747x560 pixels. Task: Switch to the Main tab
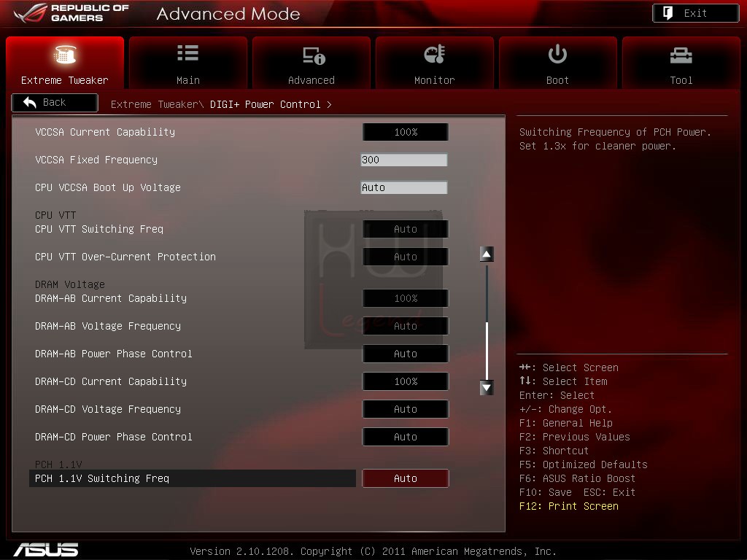[188, 63]
